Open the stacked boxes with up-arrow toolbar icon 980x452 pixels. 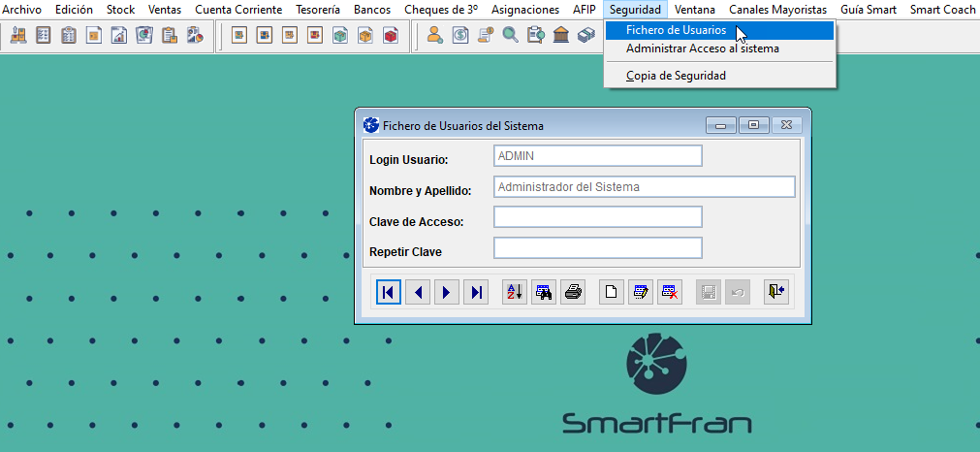18,36
